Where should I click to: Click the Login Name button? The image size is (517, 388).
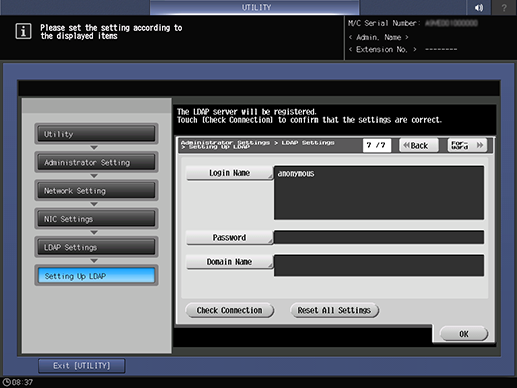[x=229, y=173]
